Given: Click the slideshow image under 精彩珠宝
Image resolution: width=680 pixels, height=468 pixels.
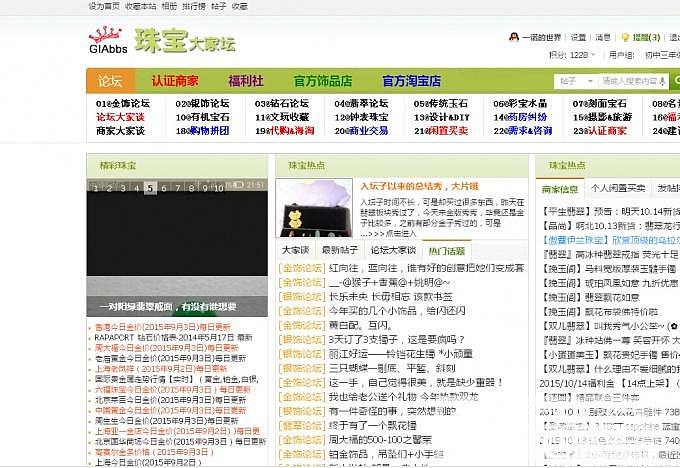Looking at the screenshot, I should pyautogui.click(x=177, y=249).
